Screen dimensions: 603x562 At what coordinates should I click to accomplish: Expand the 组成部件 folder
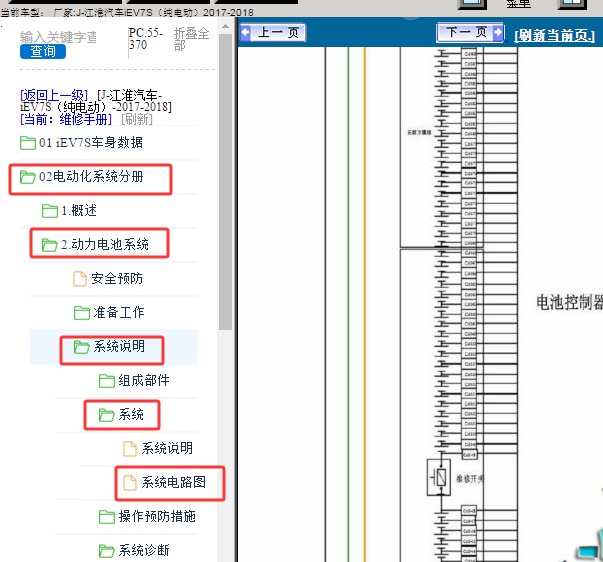pyautogui.click(x=144, y=380)
